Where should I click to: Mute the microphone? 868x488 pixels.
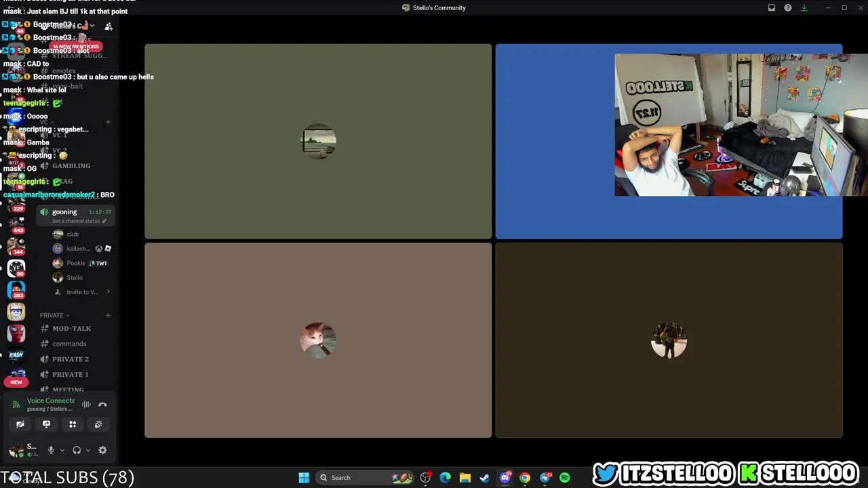pos(51,450)
